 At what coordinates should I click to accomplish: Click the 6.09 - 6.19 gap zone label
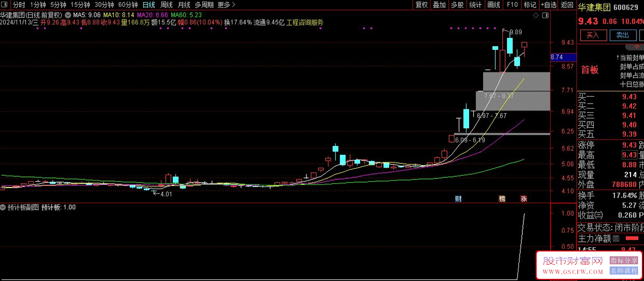coord(470,140)
